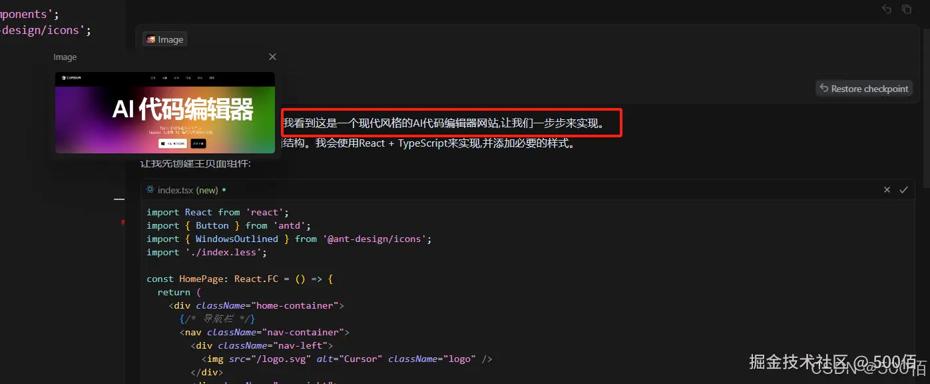Close the Image preview popup

click(x=272, y=56)
